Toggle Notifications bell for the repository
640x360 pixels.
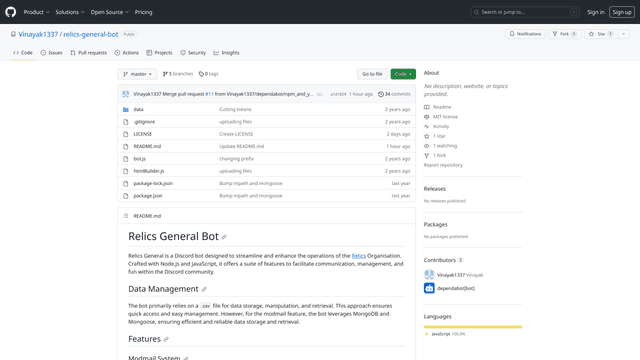525,34
